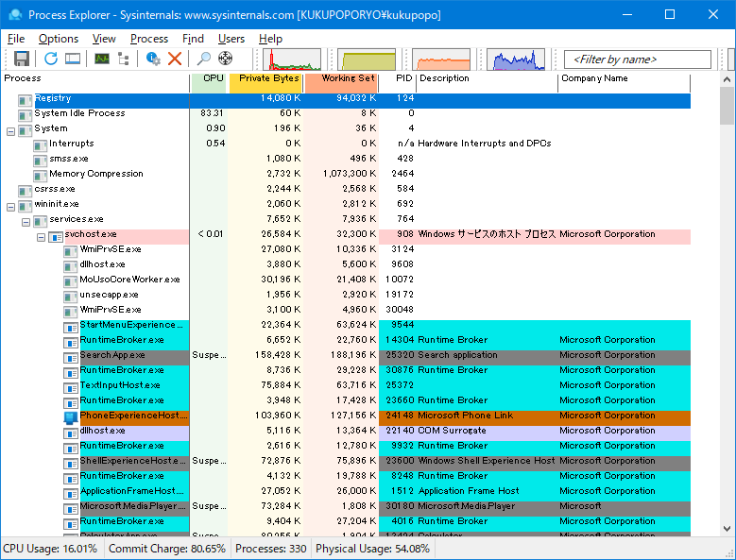Select the System Idle Process icon
Screen dimensions: 736x560
[x=25, y=115]
